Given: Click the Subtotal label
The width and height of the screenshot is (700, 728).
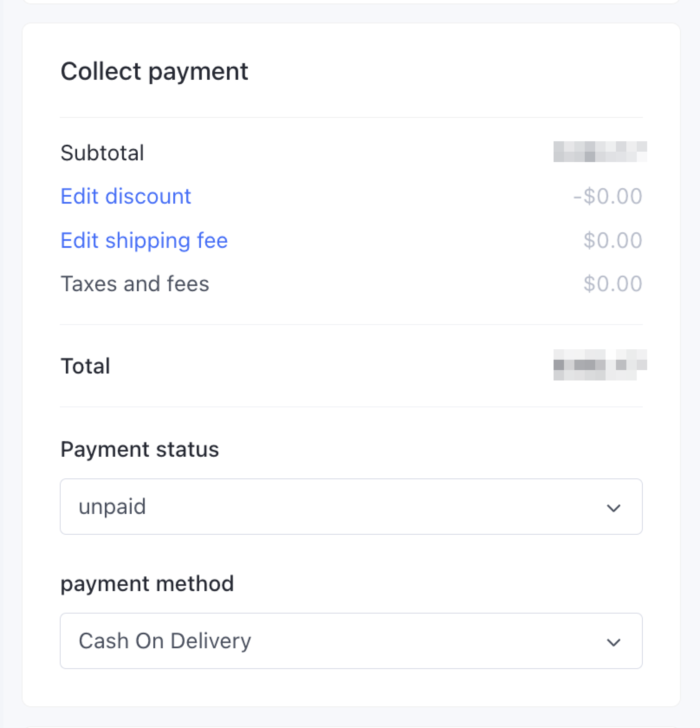Looking at the screenshot, I should point(102,153).
